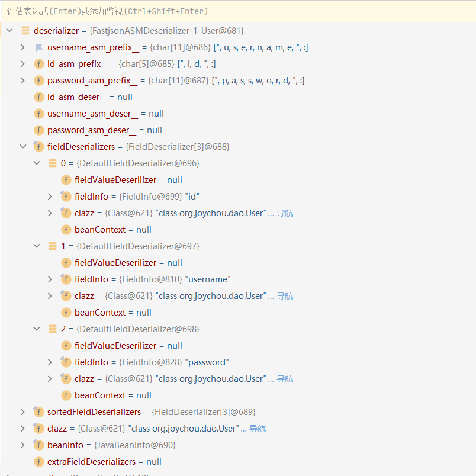Click the field icon next to id_asm_prefix__
This screenshot has width=476, height=476.
[x=39, y=64]
